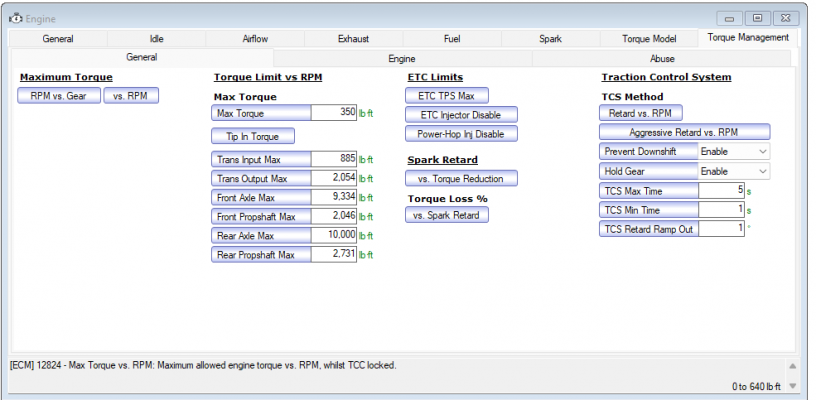816x400 pixels.
Task: Open the Power-Hop Inj Disable table
Action: [461, 134]
